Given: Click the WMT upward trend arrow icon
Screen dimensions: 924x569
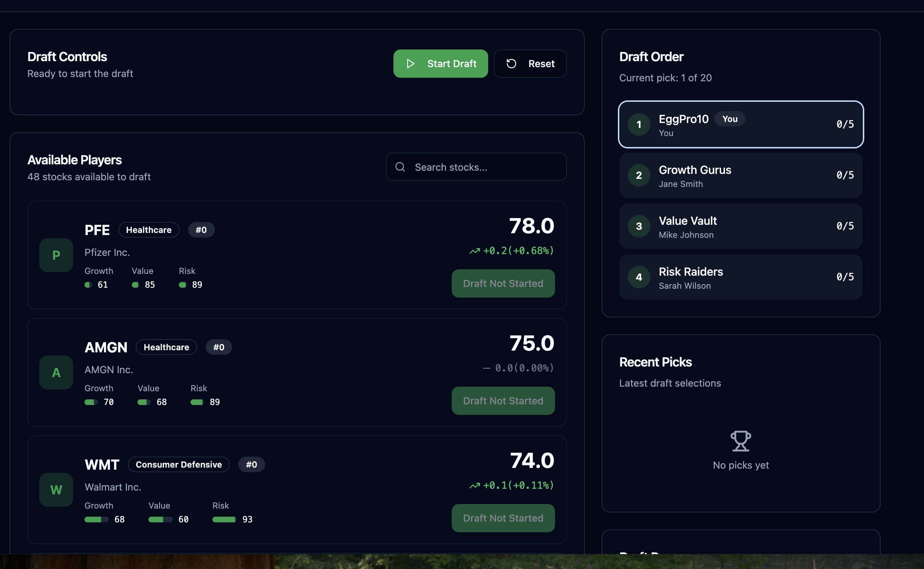Looking at the screenshot, I should [x=475, y=486].
